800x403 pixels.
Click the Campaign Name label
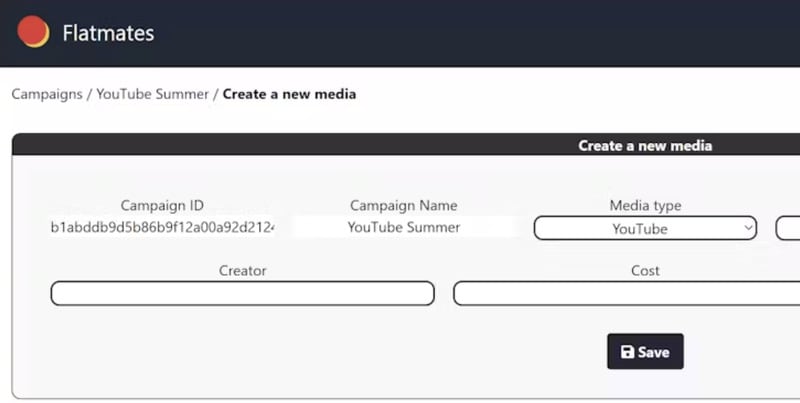tap(404, 205)
